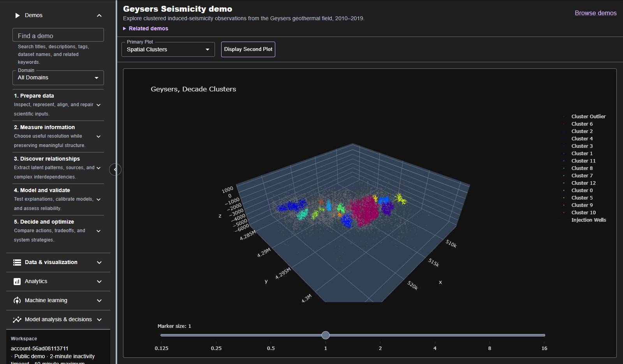Set marker size slider to 0.25
The height and width of the screenshot is (364, 623).
216,335
